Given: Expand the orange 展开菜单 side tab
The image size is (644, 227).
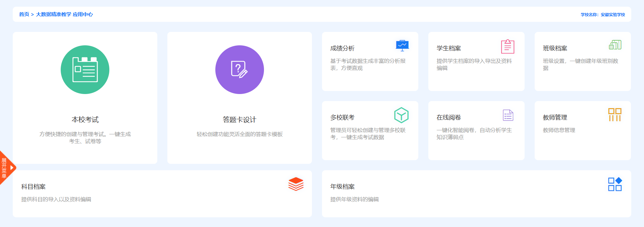Looking at the screenshot, I should coord(7,168).
